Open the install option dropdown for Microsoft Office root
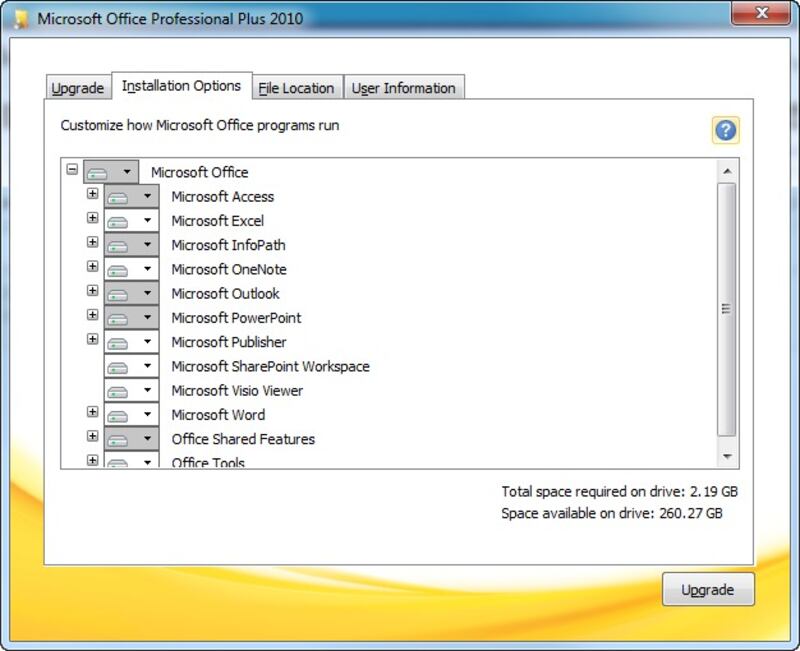The width and height of the screenshot is (800, 651). coord(127,172)
